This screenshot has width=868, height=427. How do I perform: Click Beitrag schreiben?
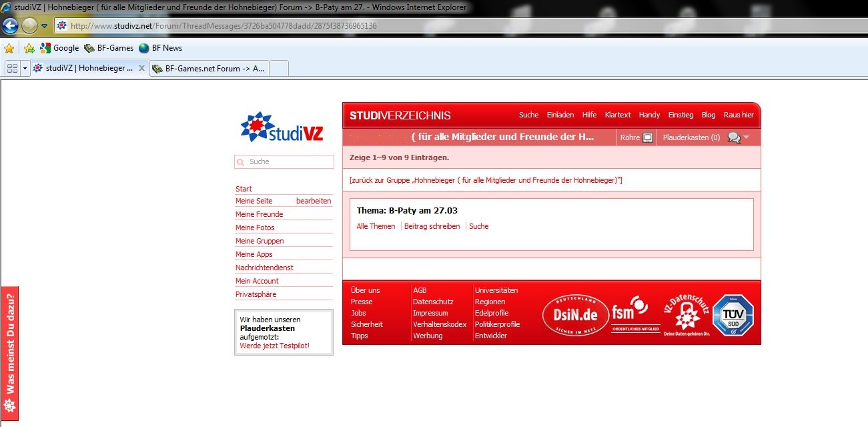pos(432,226)
